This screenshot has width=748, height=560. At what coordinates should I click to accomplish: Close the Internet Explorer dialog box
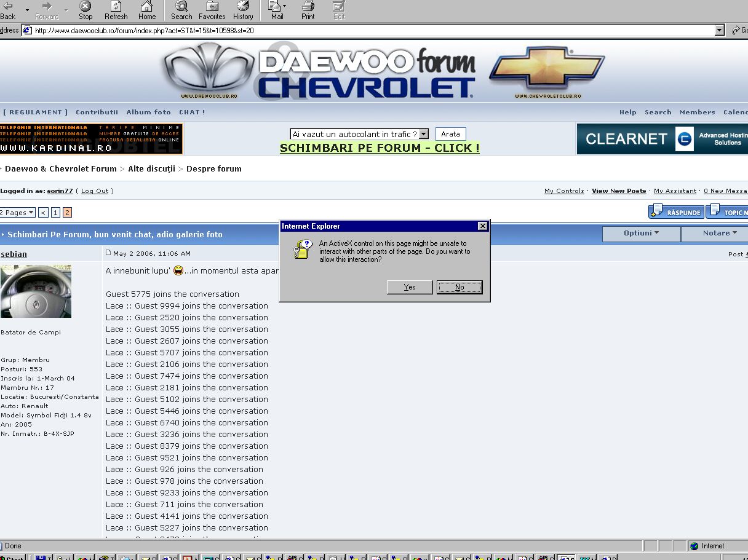(483, 226)
